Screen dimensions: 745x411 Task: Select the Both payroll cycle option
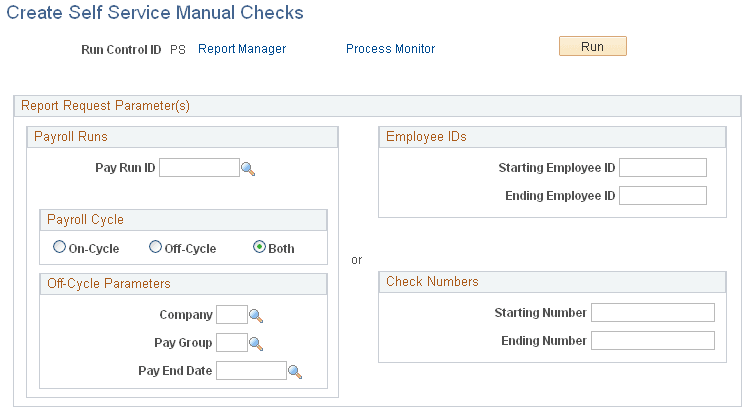pyautogui.click(x=259, y=247)
